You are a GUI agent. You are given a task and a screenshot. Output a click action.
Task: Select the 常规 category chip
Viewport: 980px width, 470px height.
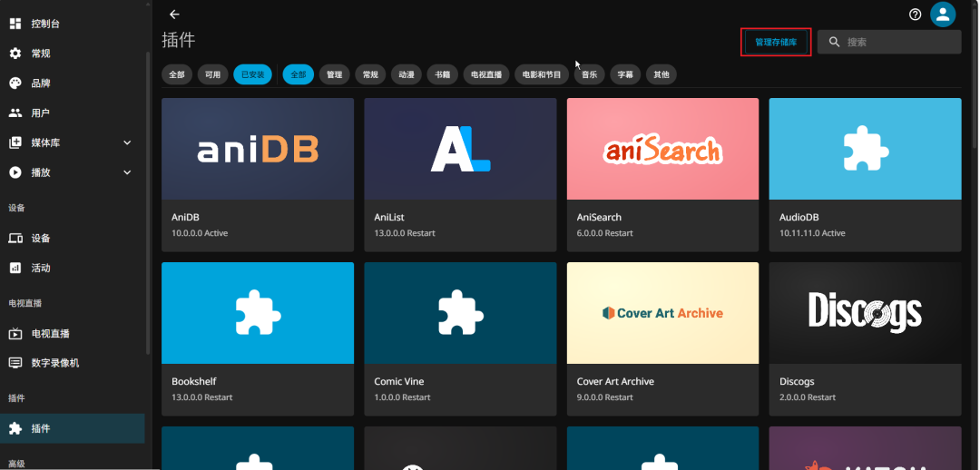tap(370, 74)
